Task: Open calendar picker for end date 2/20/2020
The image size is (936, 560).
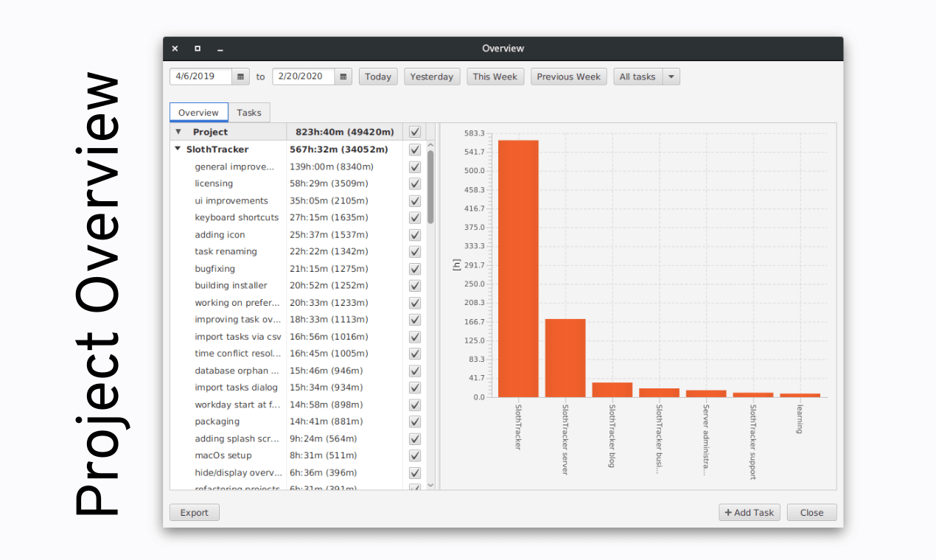Action: (343, 77)
